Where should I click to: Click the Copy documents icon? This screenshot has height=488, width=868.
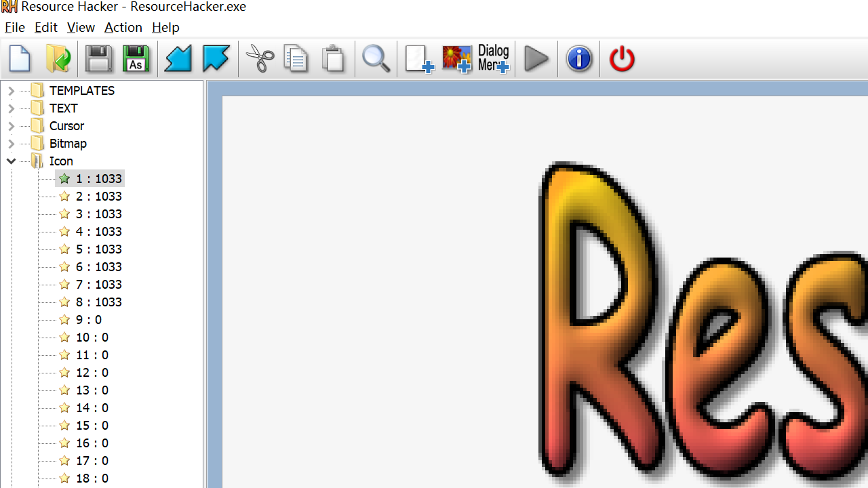[296, 59]
